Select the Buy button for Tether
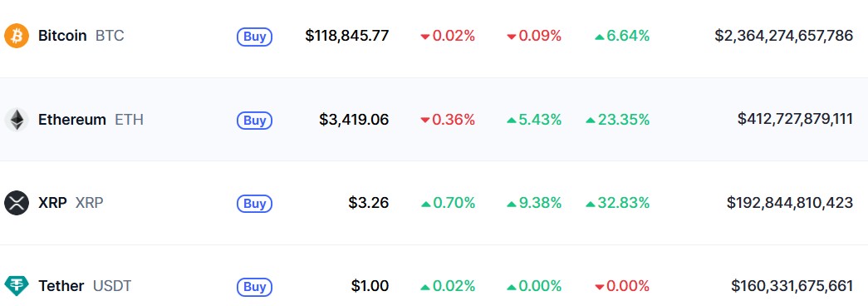This screenshot has height=306, width=868. pyautogui.click(x=255, y=287)
